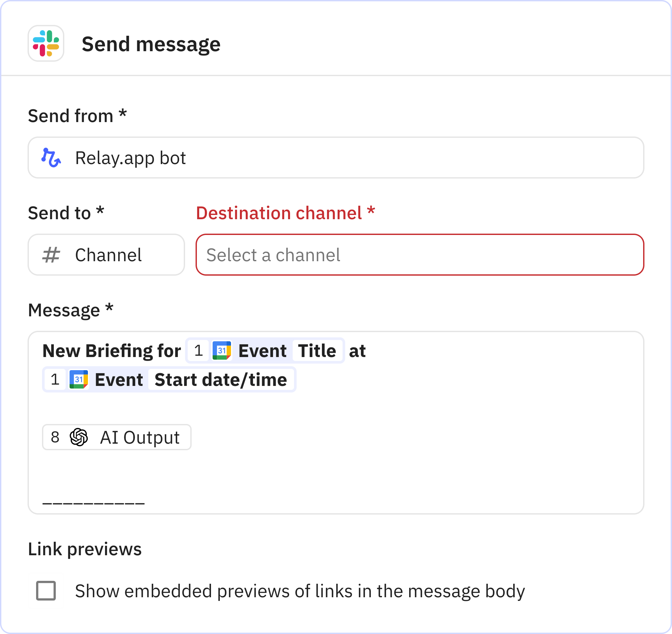Select the Event Title variable chip

tap(264, 351)
